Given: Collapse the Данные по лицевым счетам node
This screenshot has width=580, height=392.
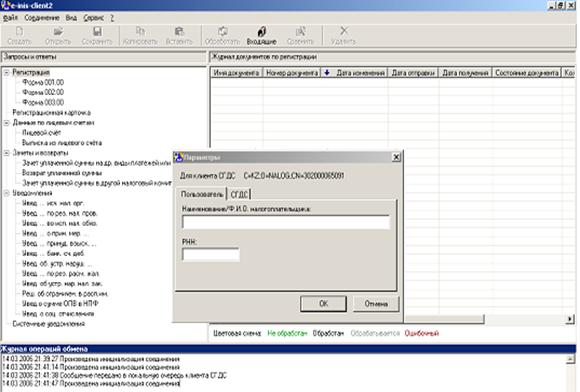Looking at the screenshot, I should pyautogui.click(x=6, y=123).
